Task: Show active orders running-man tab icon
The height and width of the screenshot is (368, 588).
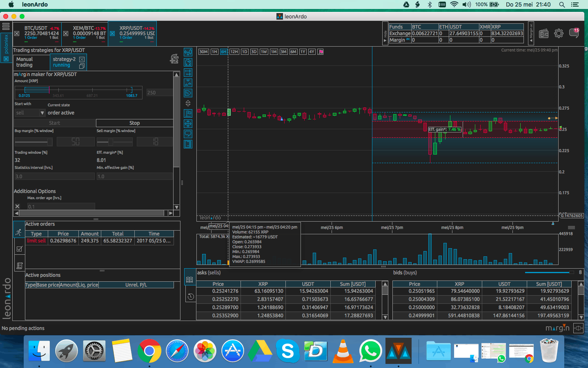Action: point(19,232)
